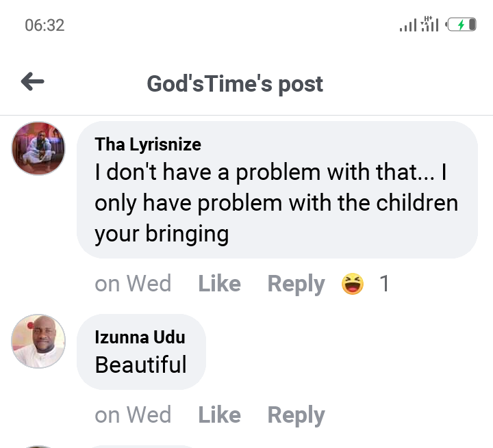
Task: Tap the back arrow icon
Action: pos(32,83)
